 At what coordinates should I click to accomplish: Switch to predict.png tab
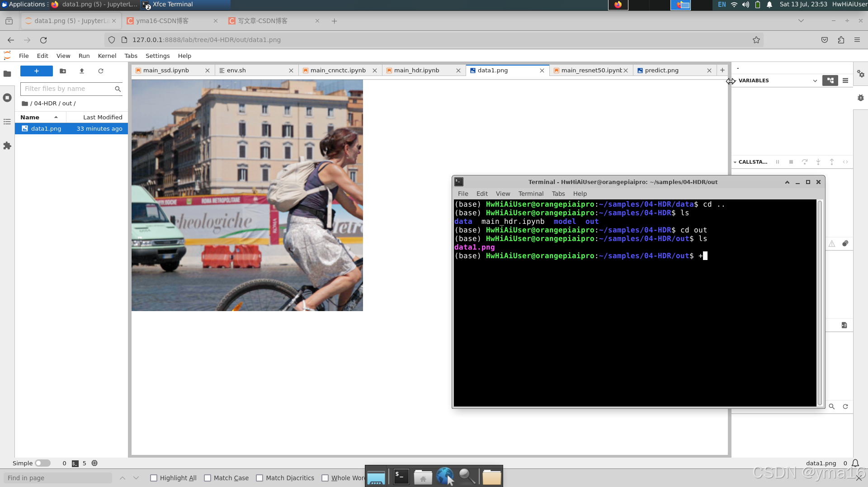click(x=661, y=70)
